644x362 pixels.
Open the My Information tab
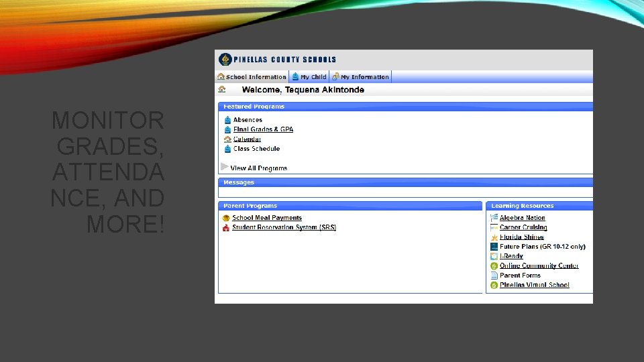pyautogui.click(x=361, y=76)
